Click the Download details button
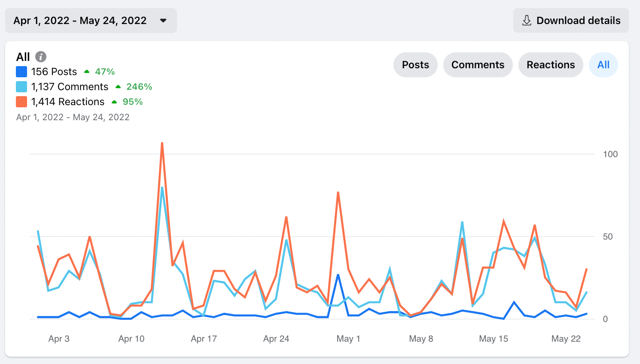The image size is (640, 364). pyautogui.click(x=571, y=21)
